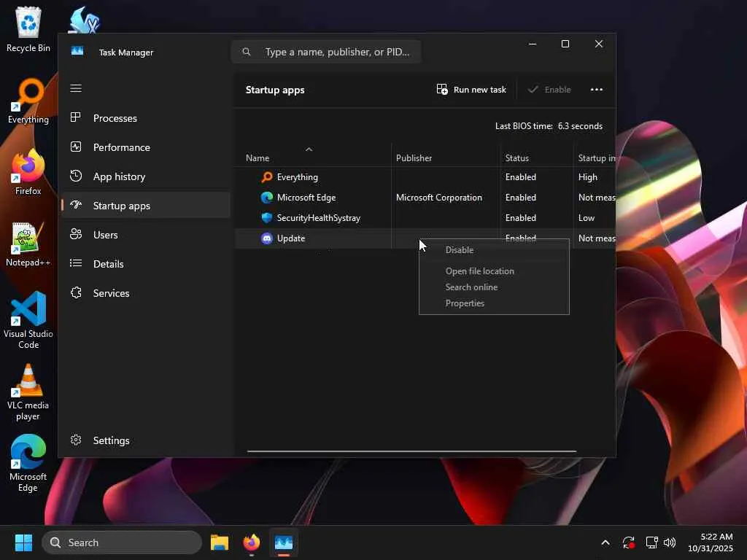Click the Everything app icon in the startup list
The width and height of the screenshot is (747, 560).
(267, 177)
